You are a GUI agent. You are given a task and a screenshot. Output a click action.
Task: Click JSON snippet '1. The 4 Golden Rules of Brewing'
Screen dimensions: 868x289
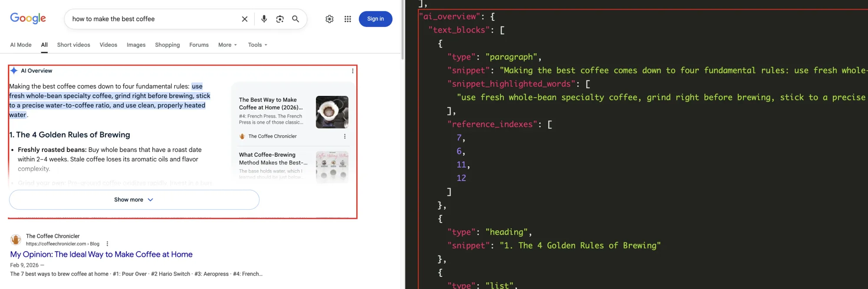click(580, 245)
